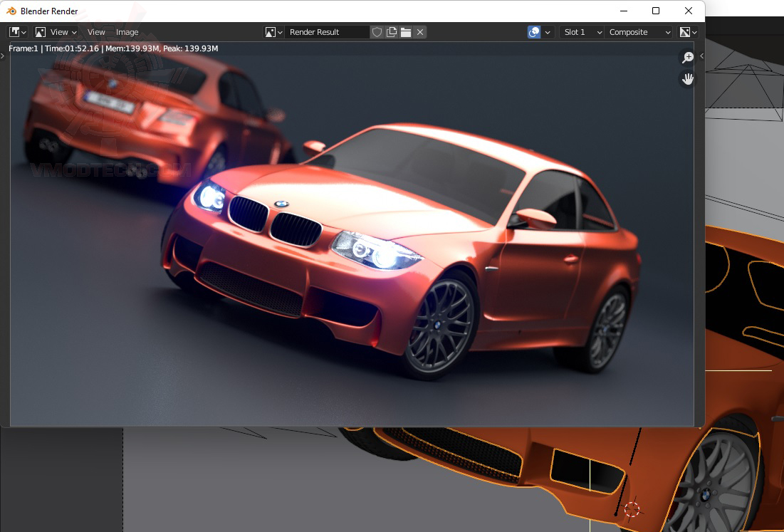Viewport: 784px width, 532px height.
Task: Click the Render Result image name field
Action: tap(327, 32)
